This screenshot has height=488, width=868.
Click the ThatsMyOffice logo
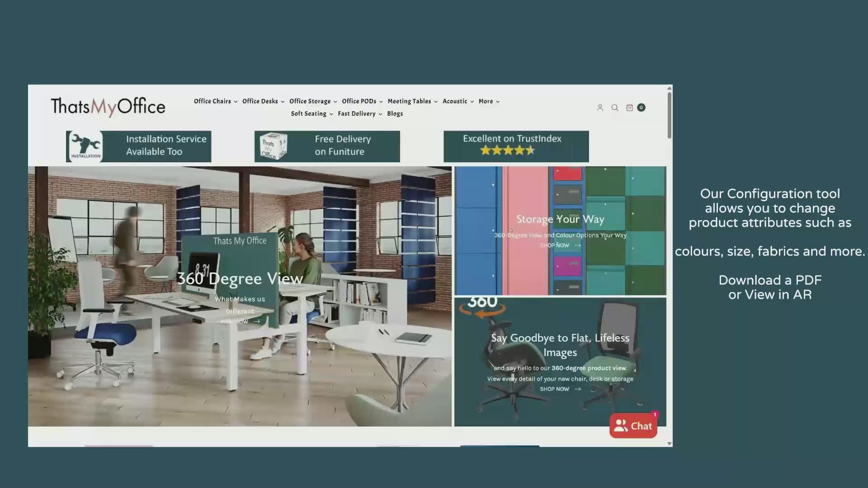(x=108, y=107)
